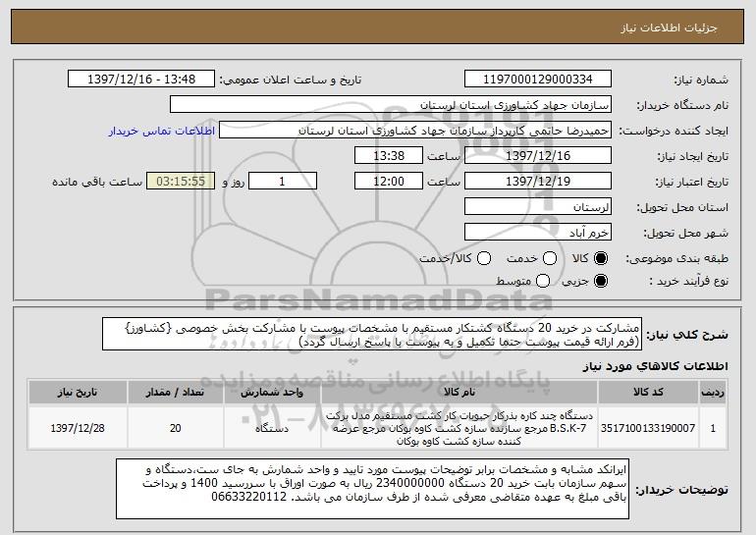Click the validity date 1397/12/19 field
This screenshot has width=756, height=535.
point(538,182)
